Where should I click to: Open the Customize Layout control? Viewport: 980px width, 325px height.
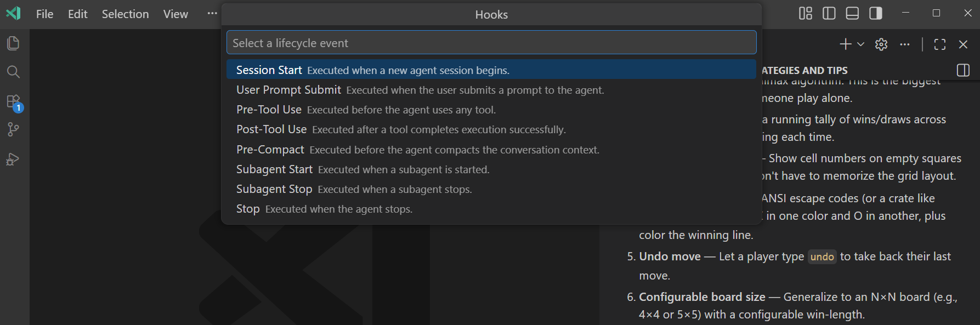click(805, 13)
